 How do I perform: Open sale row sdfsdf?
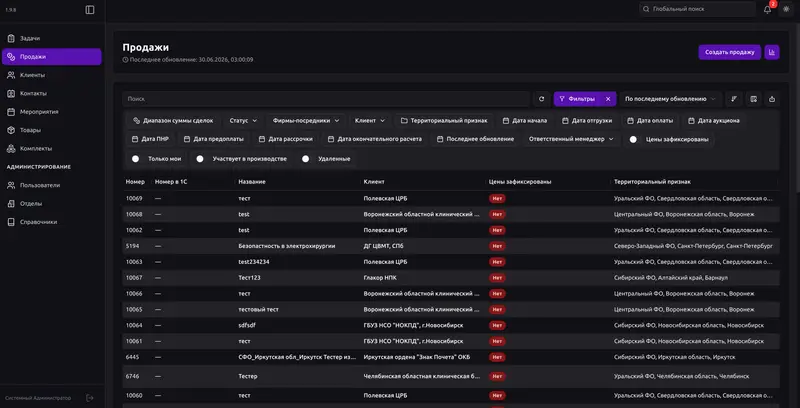[x=451, y=325]
